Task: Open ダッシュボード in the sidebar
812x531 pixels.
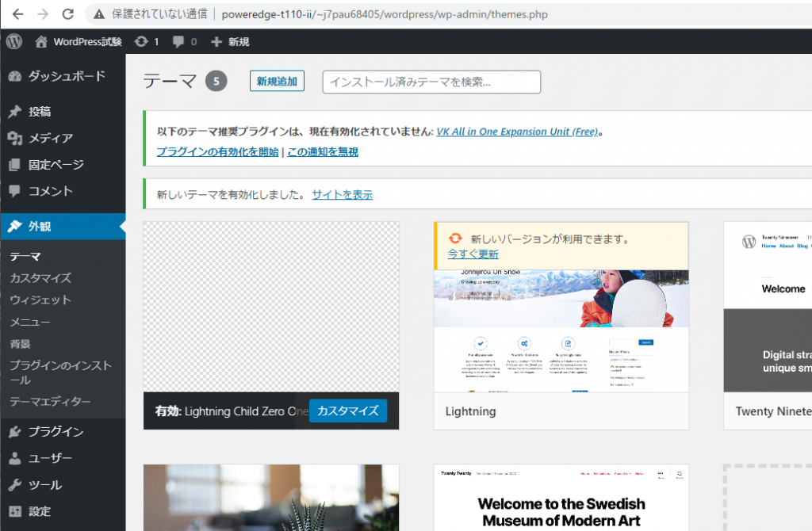Action: [x=66, y=76]
